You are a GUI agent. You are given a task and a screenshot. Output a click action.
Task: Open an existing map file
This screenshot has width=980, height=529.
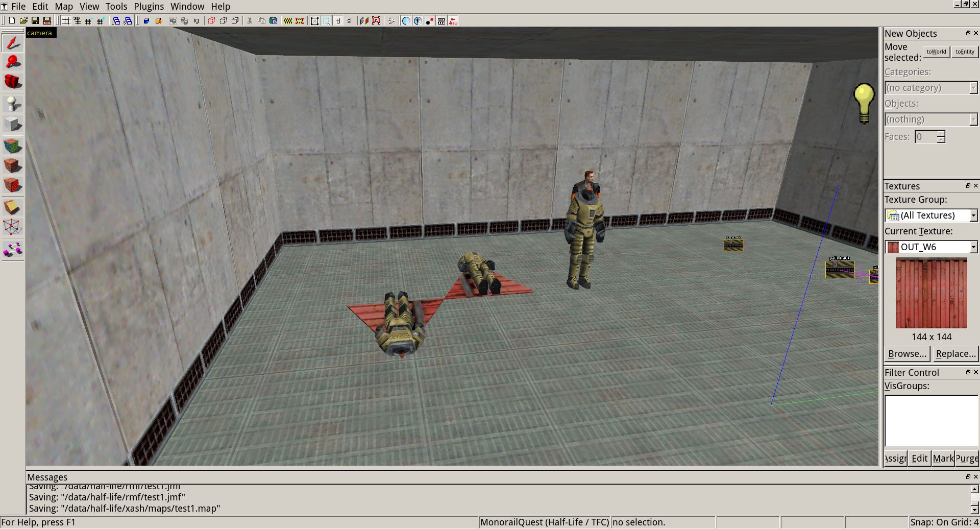coord(23,20)
